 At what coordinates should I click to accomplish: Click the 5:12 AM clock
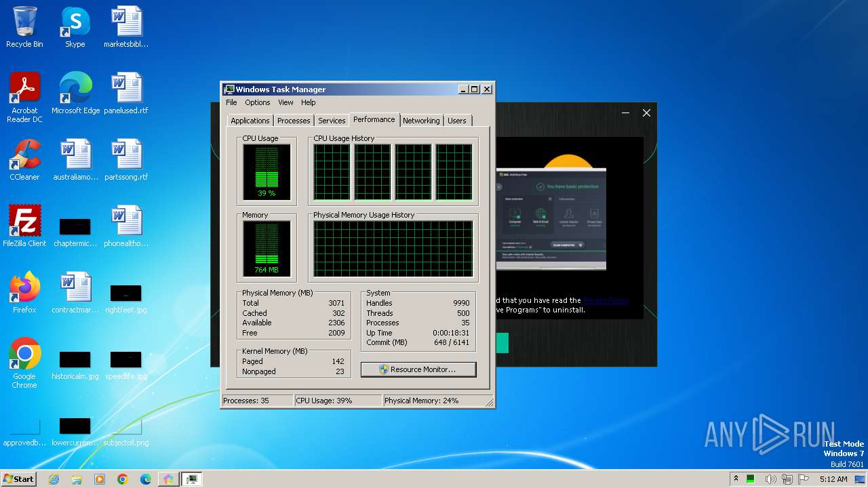[x=833, y=479]
